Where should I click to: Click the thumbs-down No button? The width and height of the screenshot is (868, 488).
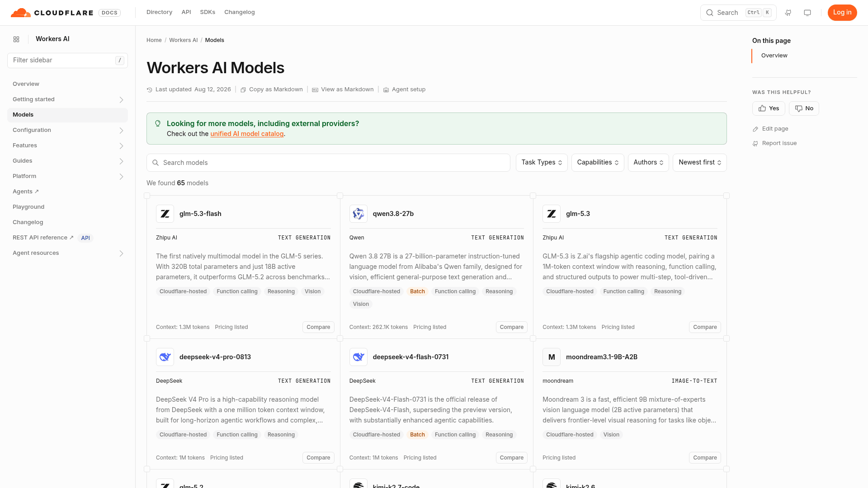click(x=804, y=108)
